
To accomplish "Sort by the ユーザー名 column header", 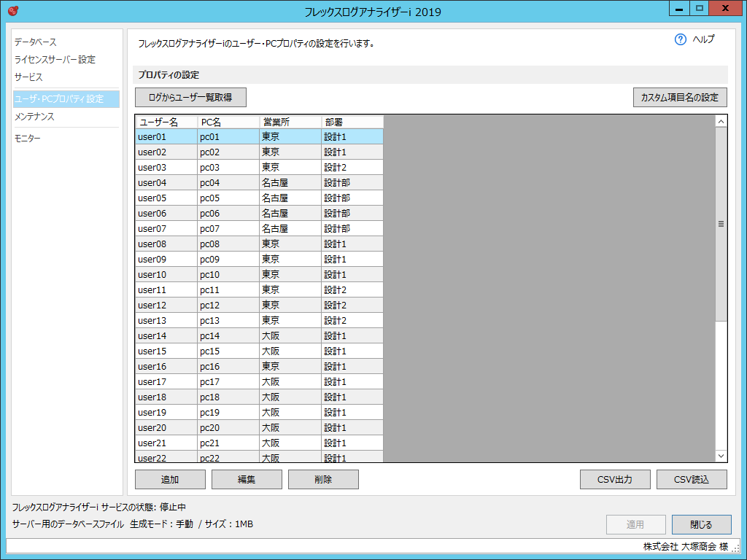I will 166,122.
